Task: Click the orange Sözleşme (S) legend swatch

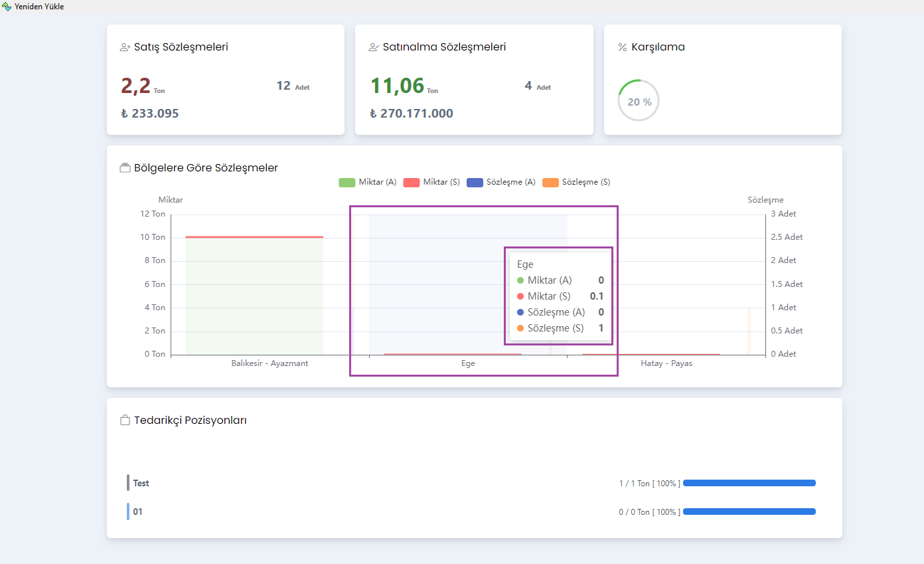Action: [551, 183]
